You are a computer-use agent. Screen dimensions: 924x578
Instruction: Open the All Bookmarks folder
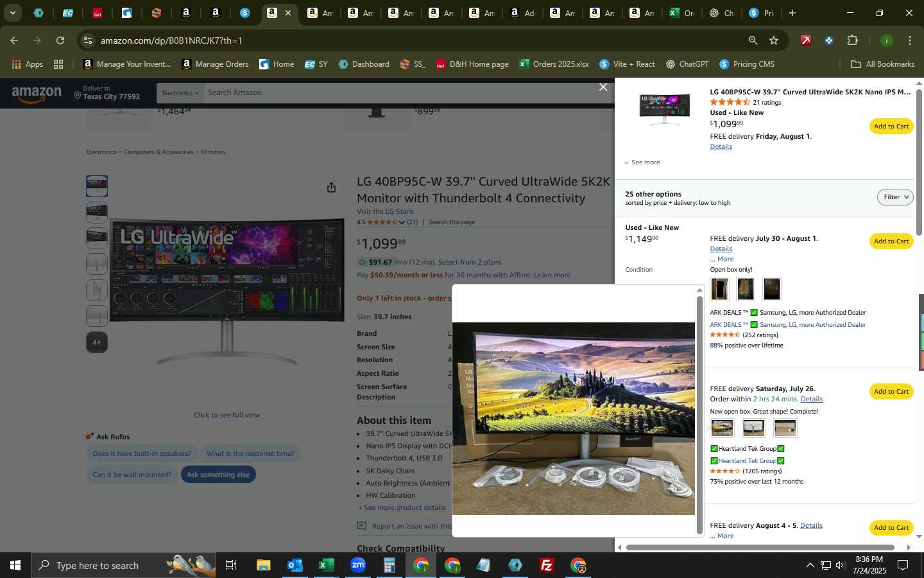pyautogui.click(x=882, y=64)
